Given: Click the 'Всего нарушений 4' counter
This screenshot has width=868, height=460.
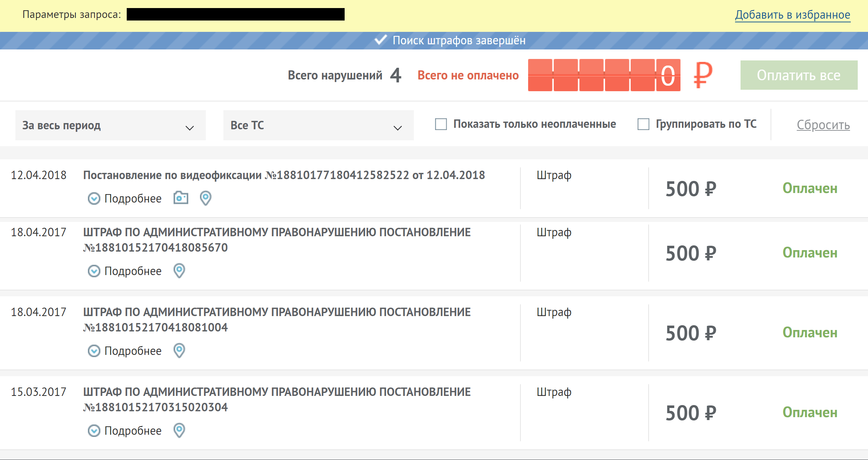Looking at the screenshot, I should [x=344, y=75].
